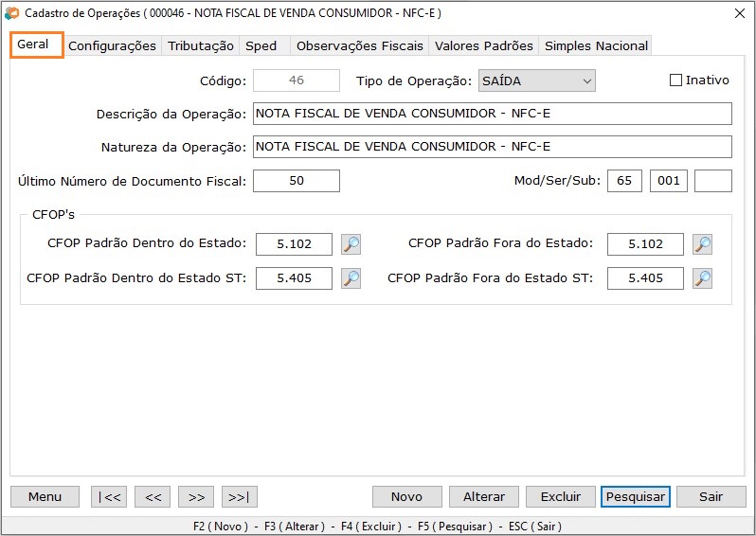Go to first record button

tap(109, 497)
